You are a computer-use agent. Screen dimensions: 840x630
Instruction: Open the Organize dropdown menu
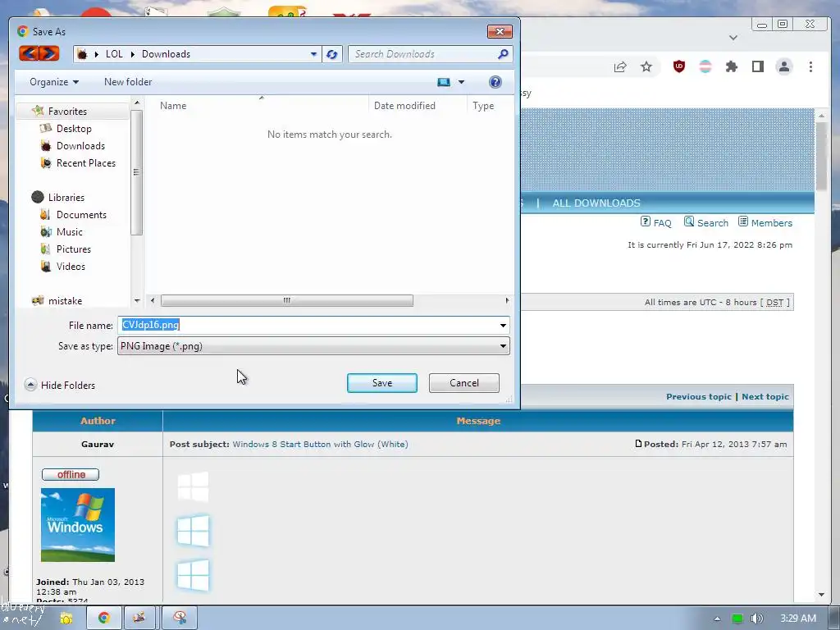pyautogui.click(x=54, y=82)
